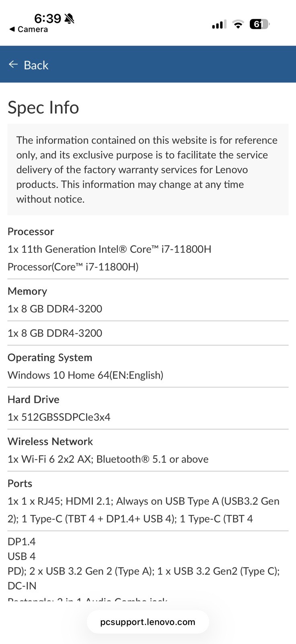This screenshot has height=644, width=296.
Task: Tap the disclaimer notice box
Action: click(148, 169)
